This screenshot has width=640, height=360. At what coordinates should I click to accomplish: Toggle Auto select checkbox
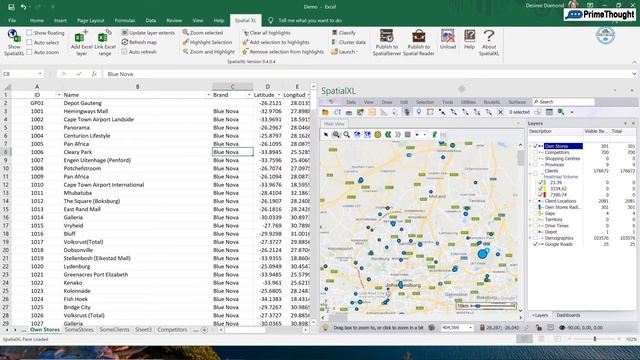pyautogui.click(x=29, y=42)
